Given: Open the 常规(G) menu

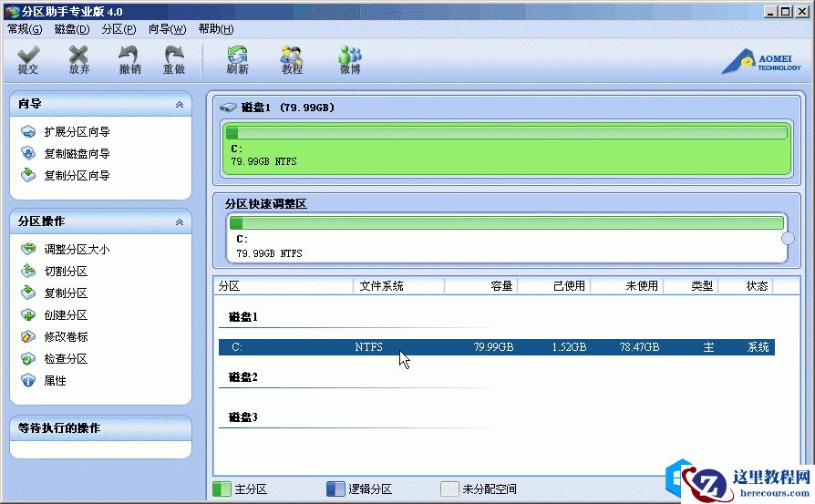Looking at the screenshot, I should [x=25, y=29].
